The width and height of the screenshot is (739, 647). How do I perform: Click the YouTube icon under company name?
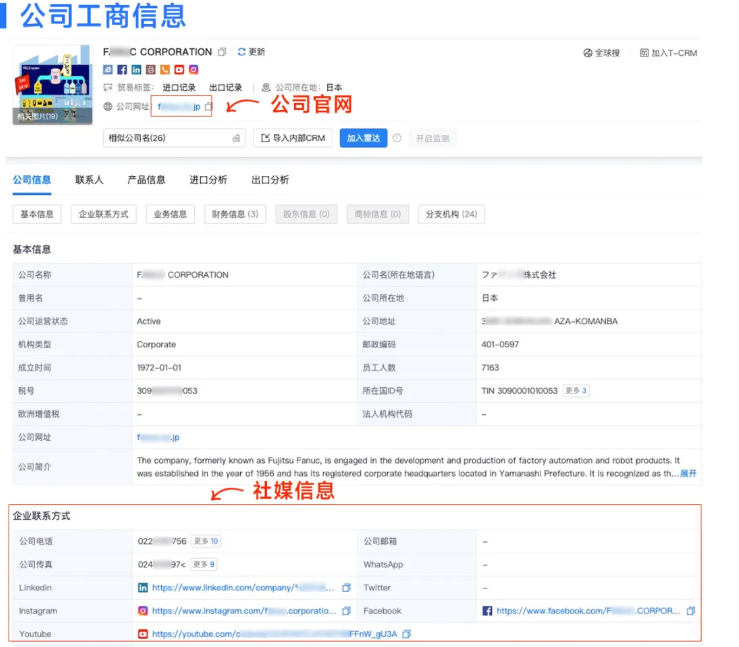coord(179,70)
